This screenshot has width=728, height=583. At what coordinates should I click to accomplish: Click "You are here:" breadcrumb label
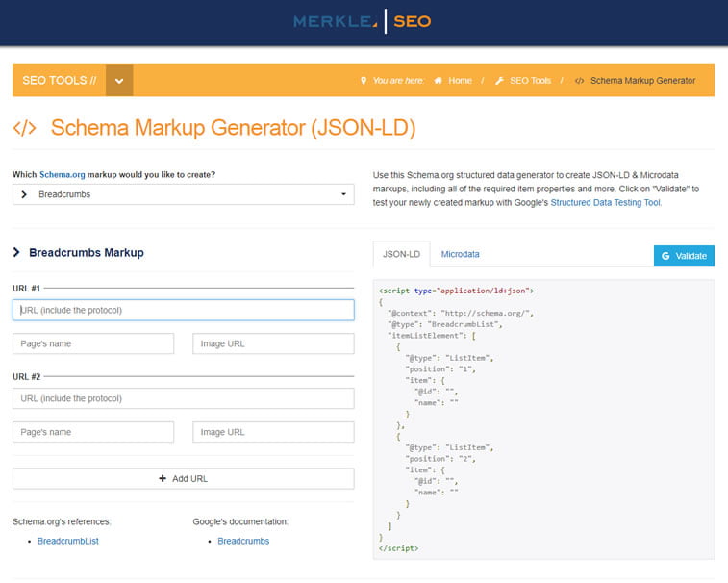pos(399,81)
